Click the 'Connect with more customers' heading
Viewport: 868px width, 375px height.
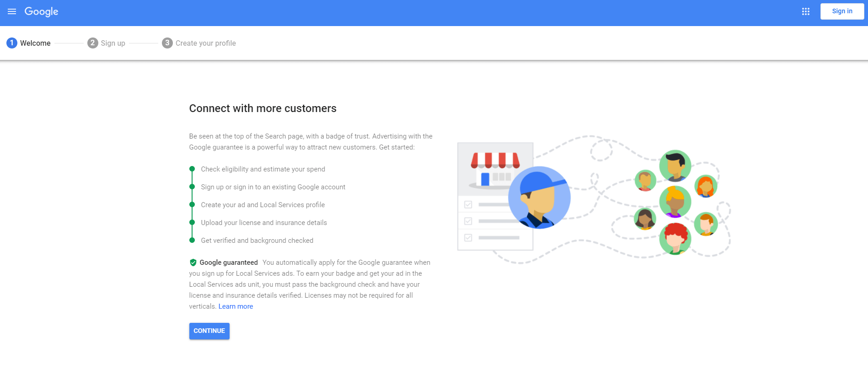(x=263, y=108)
